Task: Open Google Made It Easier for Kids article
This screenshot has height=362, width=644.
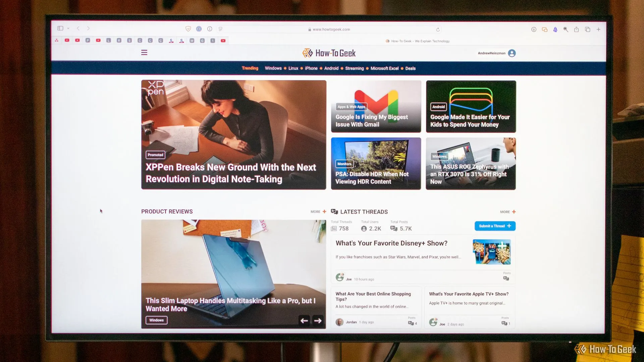Action: click(x=470, y=121)
